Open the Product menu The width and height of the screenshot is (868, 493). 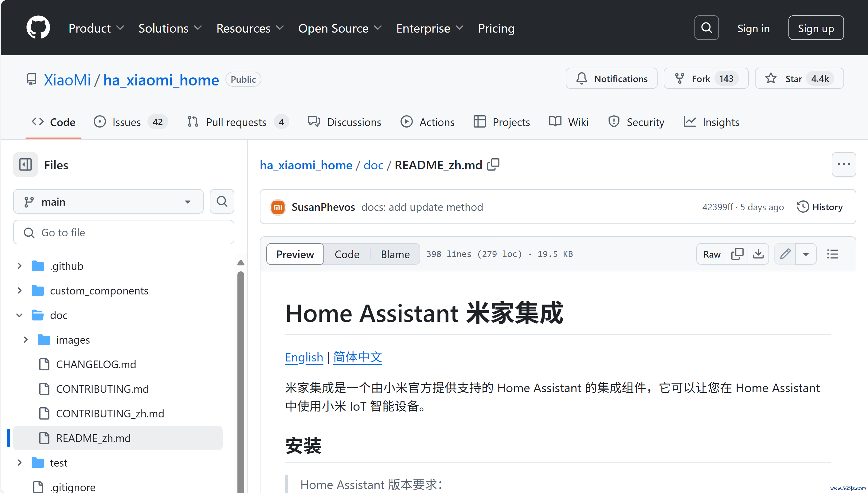(x=96, y=28)
